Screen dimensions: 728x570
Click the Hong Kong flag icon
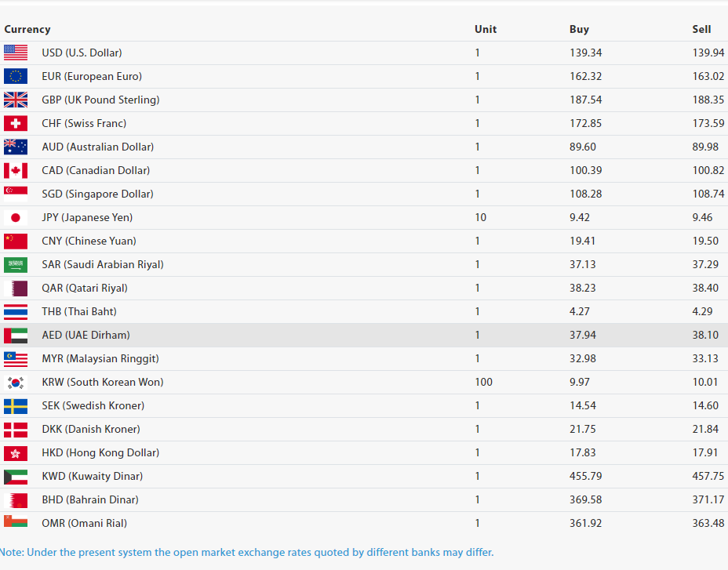(x=16, y=452)
